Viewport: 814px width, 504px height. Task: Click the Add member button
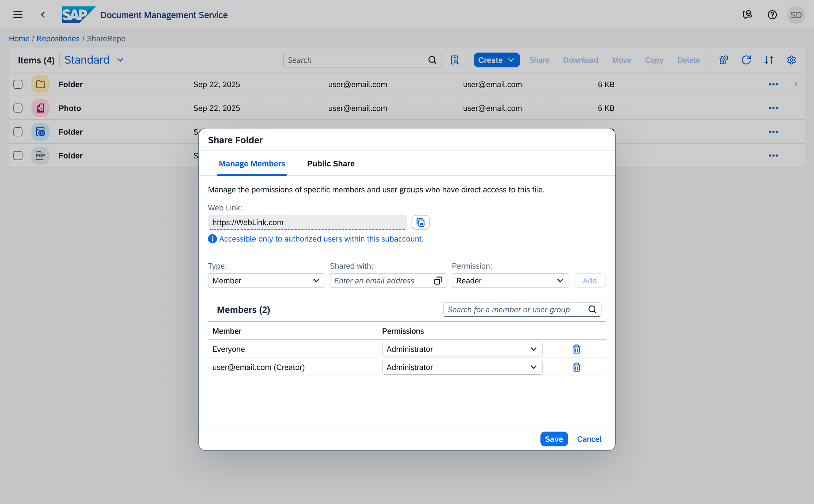590,281
